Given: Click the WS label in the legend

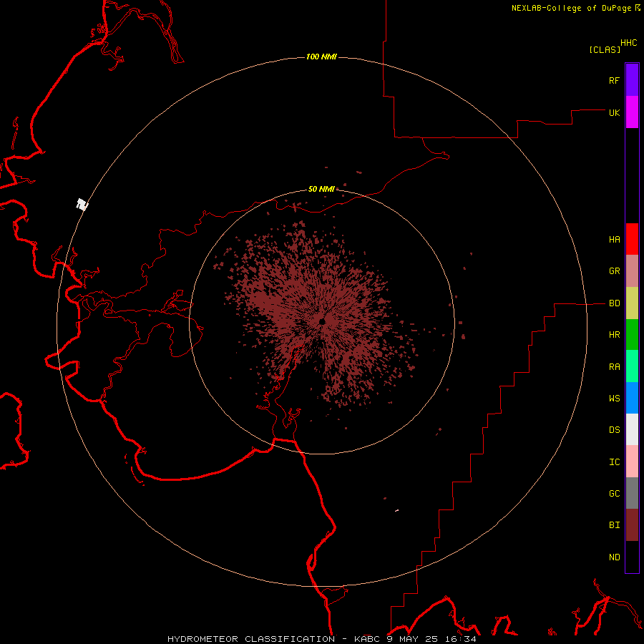Looking at the screenshot, I should click(x=614, y=399).
